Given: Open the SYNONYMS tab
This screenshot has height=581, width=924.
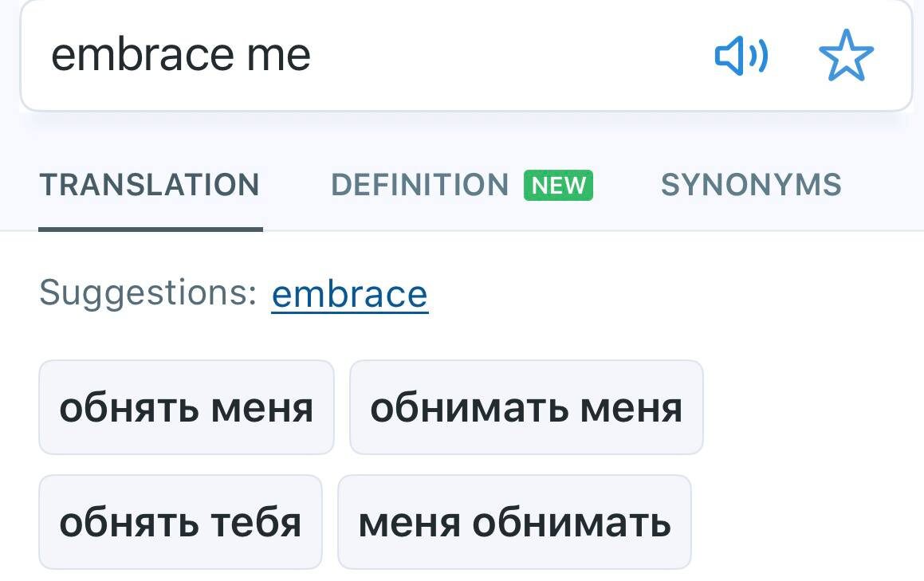Looking at the screenshot, I should click(x=750, y=185).
